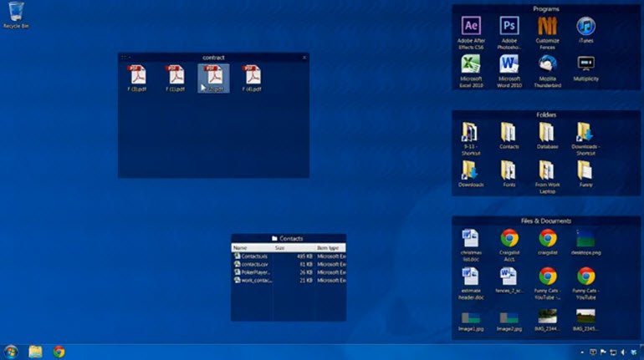Click the Size column header
This screenshot has height=360, width=644.
click(x=281, y=248)
